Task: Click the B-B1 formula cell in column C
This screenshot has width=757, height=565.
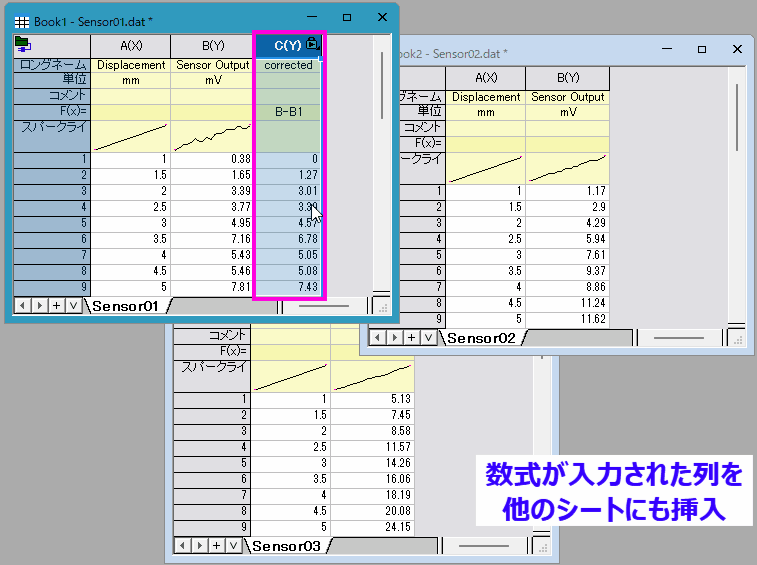Action: click(x=288, y=112)
